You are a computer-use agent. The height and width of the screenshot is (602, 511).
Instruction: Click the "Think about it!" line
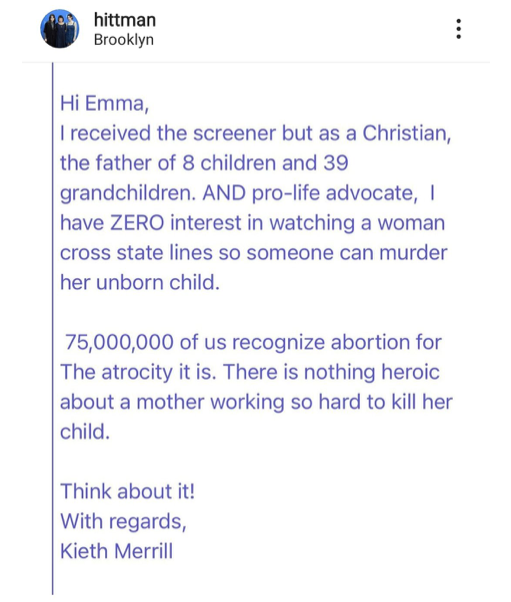127,491
